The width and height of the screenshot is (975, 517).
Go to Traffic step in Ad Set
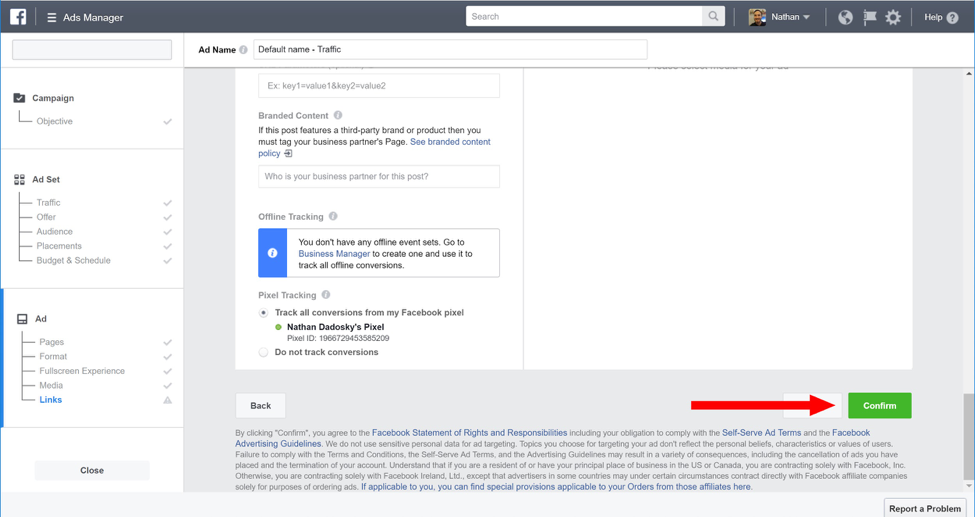pos(48,203)
